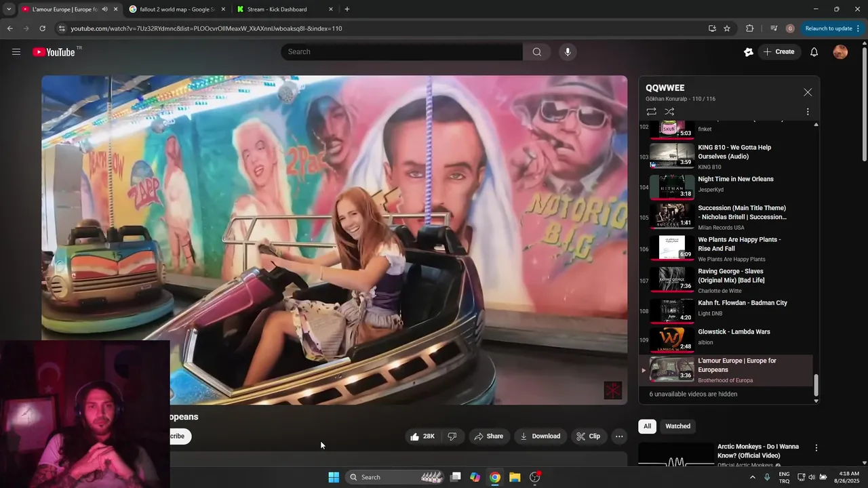
Task: View site information icon in address bar
Action: pos(62,28)
